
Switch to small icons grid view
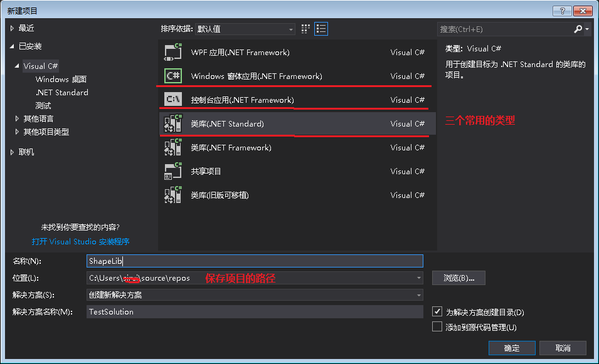pyautogui.click(x=305, y=29)
